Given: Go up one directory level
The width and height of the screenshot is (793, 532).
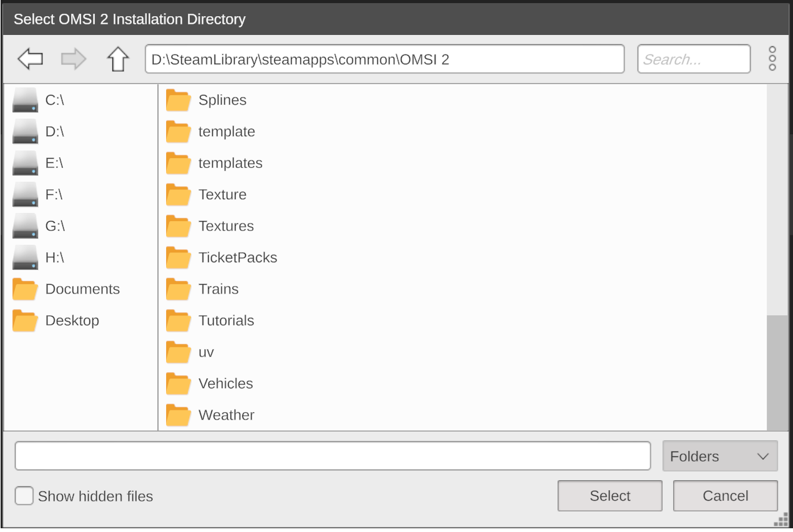Looking at the screenshot, I should pos(117,59).
